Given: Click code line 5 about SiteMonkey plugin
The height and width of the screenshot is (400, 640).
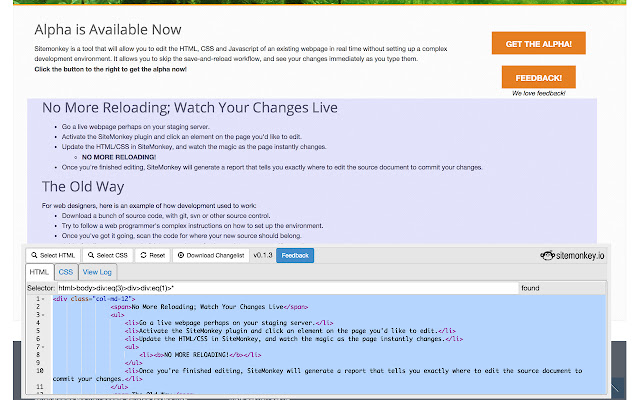Looking at the screenshot, I should click(290, 331).
